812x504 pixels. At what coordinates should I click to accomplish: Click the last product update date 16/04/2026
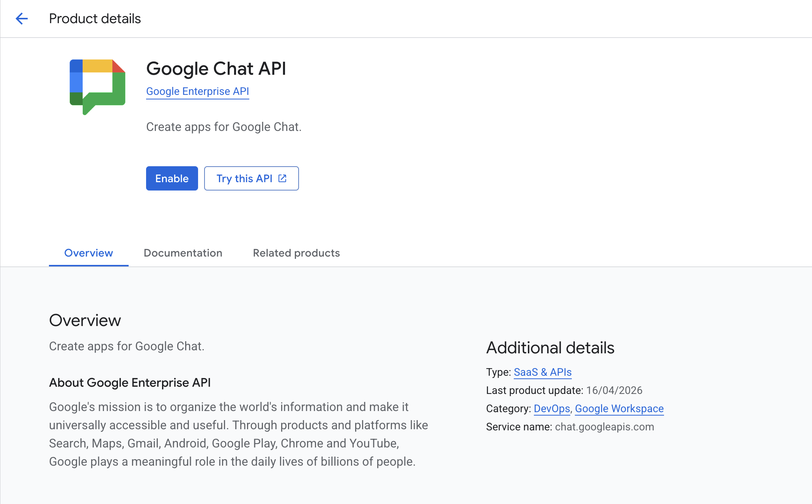click(x=614, y=391)
